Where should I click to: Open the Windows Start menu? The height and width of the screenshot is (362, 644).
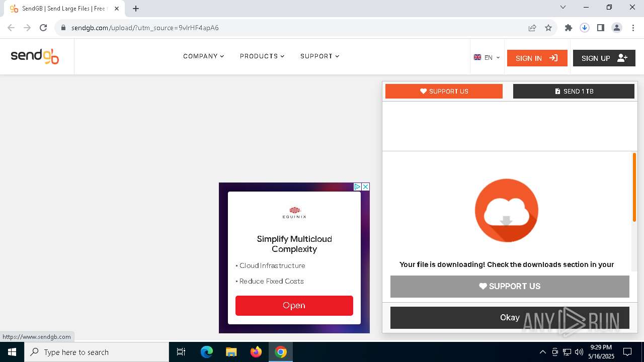pos(12,352)
